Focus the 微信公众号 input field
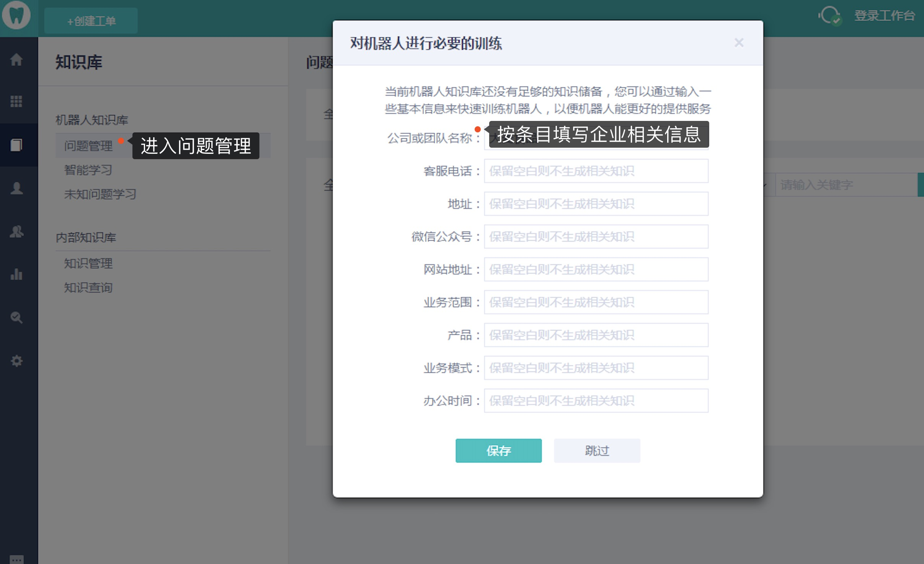 click(596, 237)
